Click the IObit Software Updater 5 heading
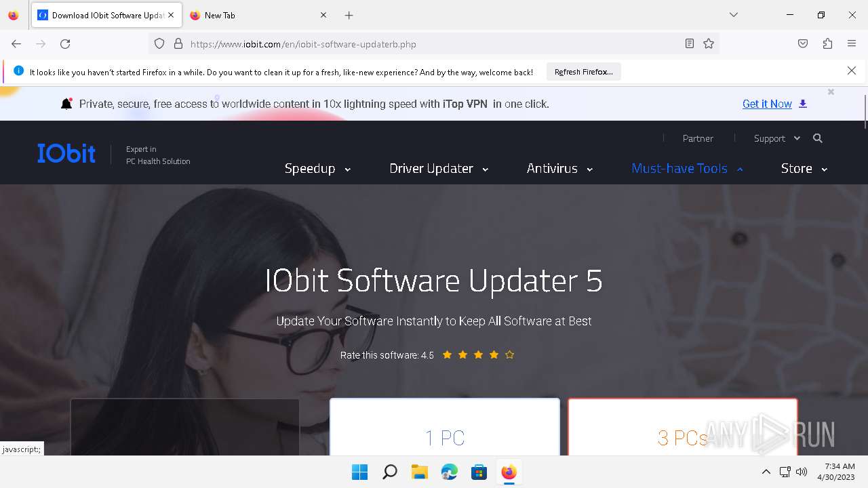This screenshot has width=868, height=488. [434, 281]
